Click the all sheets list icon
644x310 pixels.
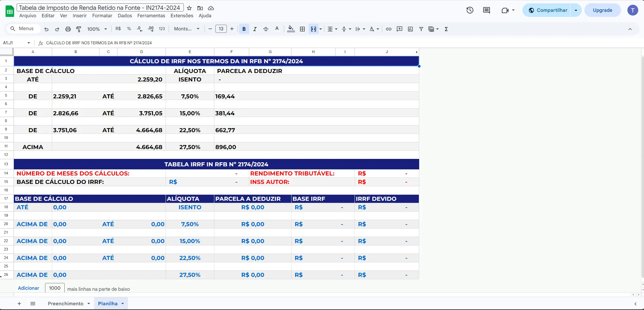point(33,304)
